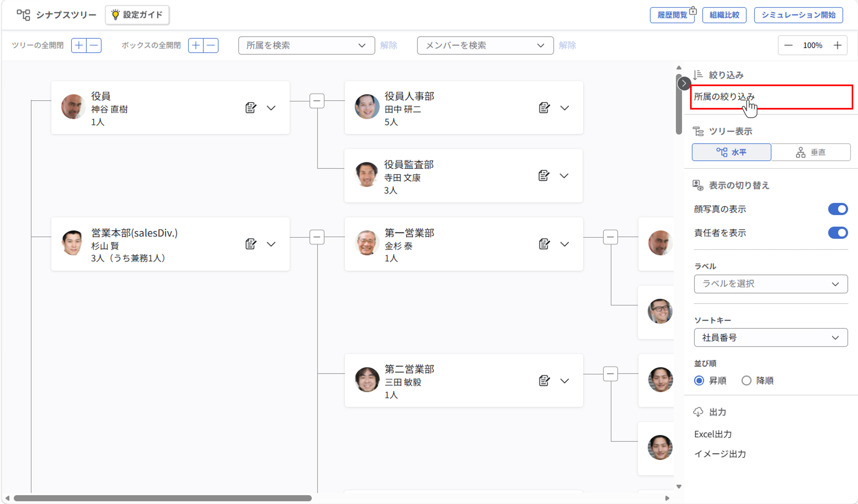Viewport: 858px width, 504px height.
Task: Toggle 責任者を表示 switch off
Action: (x=838, y=233)
